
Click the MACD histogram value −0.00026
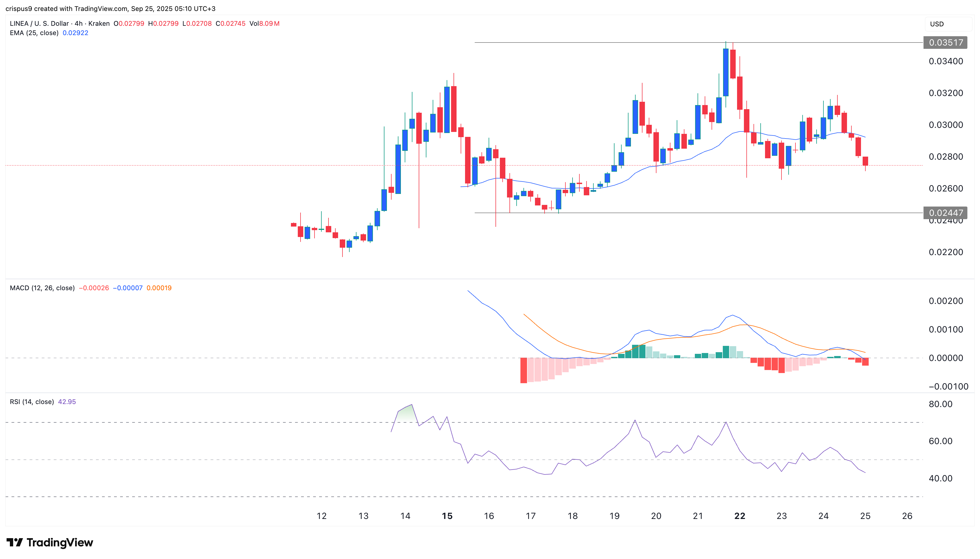point(94,288)
